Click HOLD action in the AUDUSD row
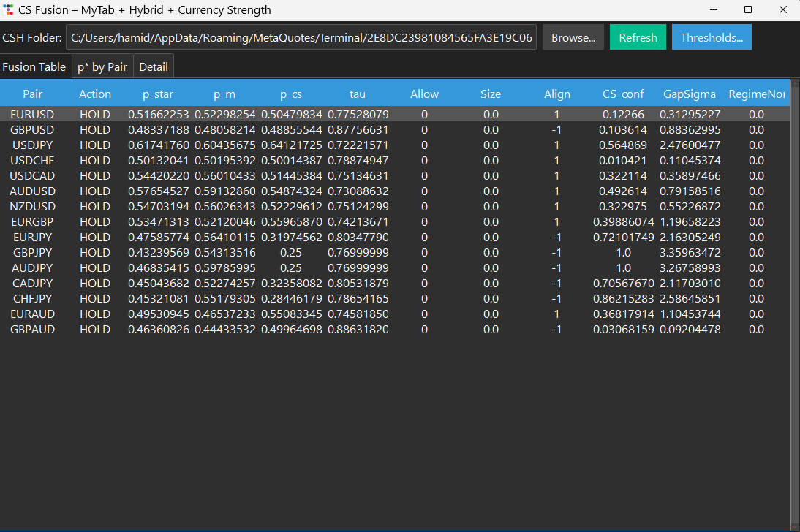Viewport: 800px width, 532px height. click(x=95, y=191)
